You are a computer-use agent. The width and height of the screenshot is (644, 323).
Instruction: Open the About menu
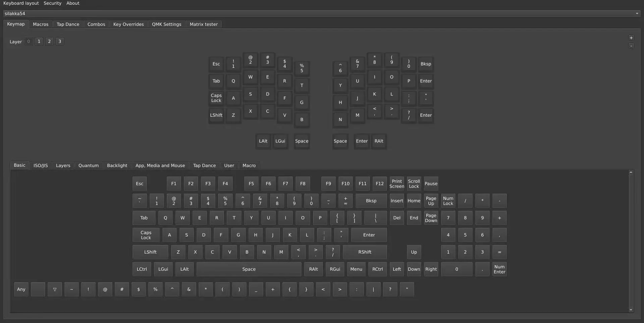click(x=73, y=3)
